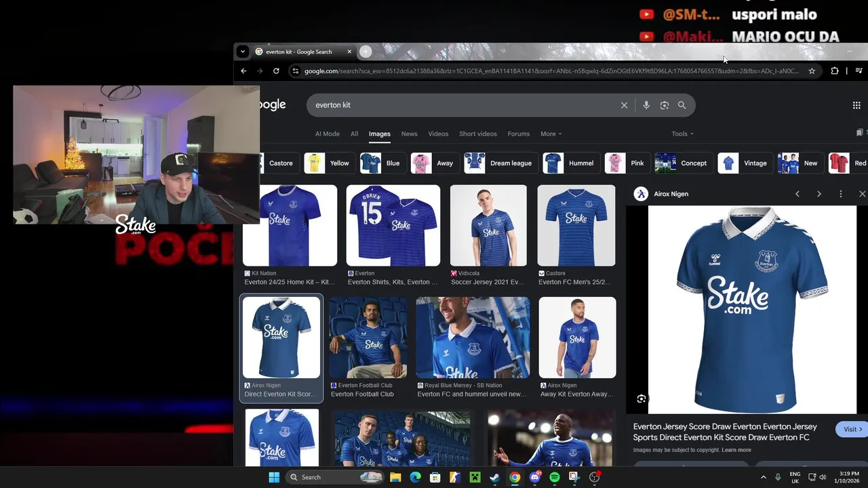The width and height of the screenshot is (868, 488).
Task: Filter images by Dream league chip
Action: 500,163
